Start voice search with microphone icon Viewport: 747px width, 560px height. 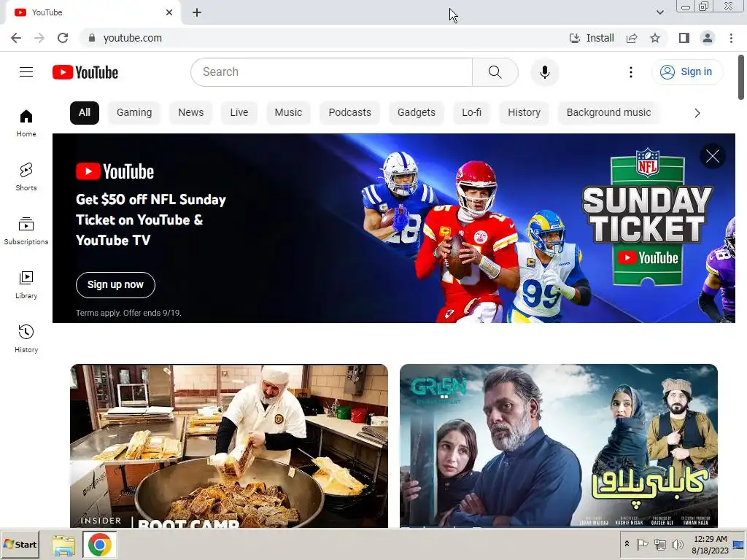tap(544, 72)
